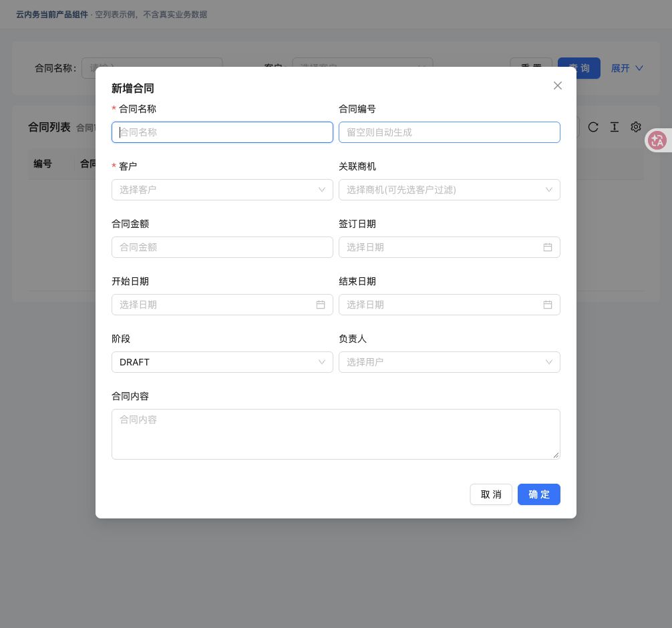Open the 签订日期 date picker

449,247
